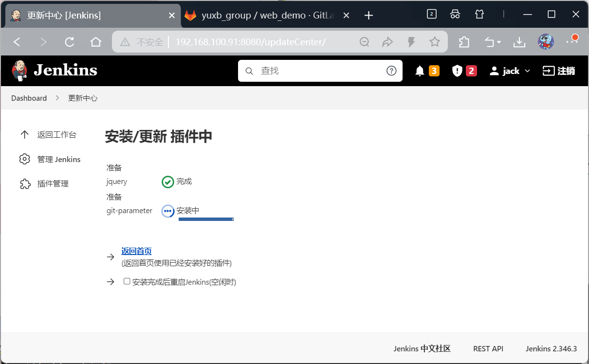
Task: Click the lightning bolt icon in the address bar
Action: (x=411, y=42)
